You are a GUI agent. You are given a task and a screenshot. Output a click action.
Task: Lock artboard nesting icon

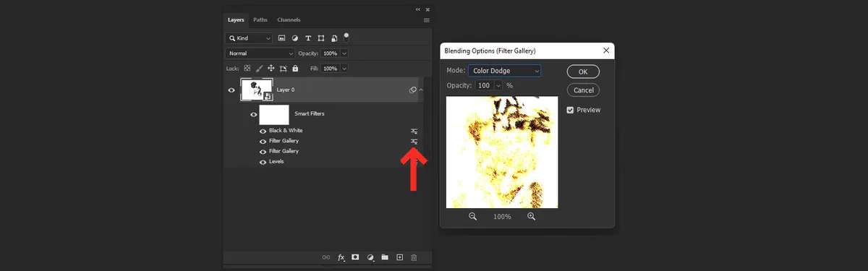click(284, 69)
